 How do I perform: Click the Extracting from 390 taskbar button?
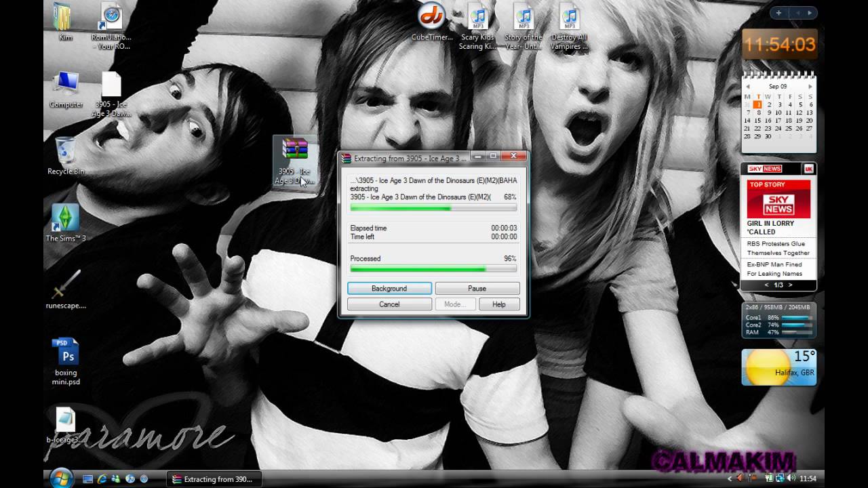pyautogui.click(x=214, y=479)
